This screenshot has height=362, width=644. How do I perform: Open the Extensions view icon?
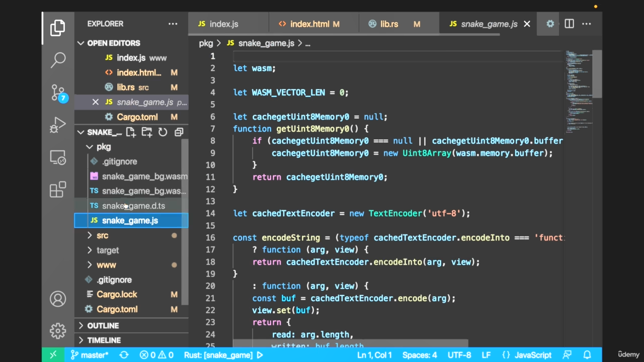click(58, 190)
